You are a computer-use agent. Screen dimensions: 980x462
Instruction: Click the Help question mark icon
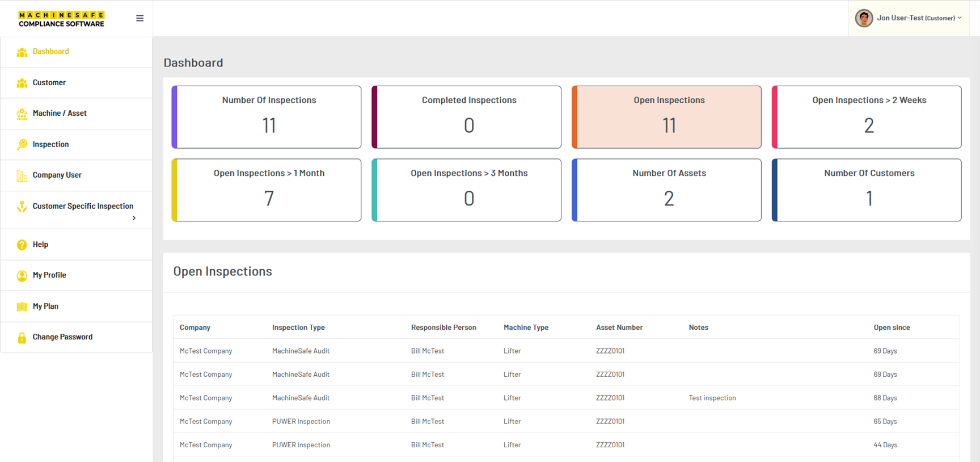22,245
